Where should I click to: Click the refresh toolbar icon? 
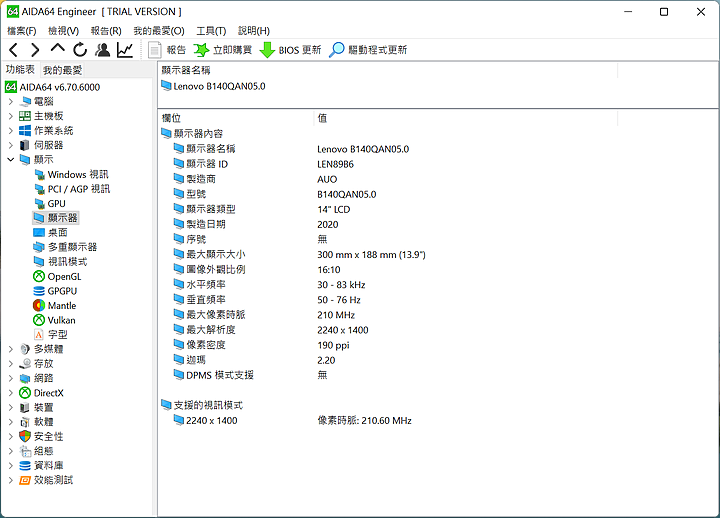pyautogui.click(x=80, y=50)
